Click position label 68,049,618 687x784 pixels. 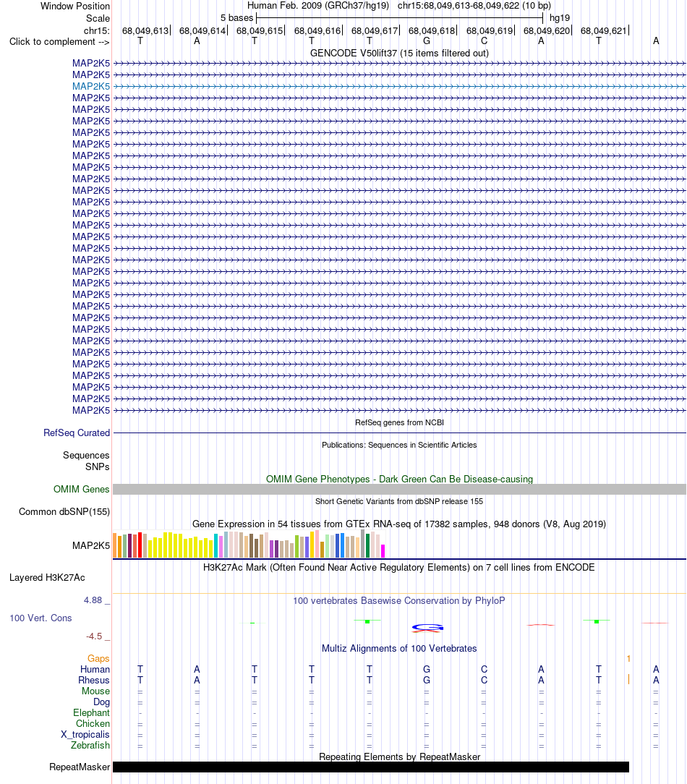(432, 30)
